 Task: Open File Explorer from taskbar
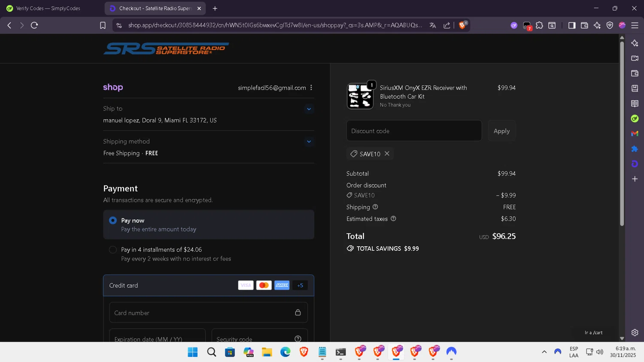pyautogui.click(x=267, y=352)
